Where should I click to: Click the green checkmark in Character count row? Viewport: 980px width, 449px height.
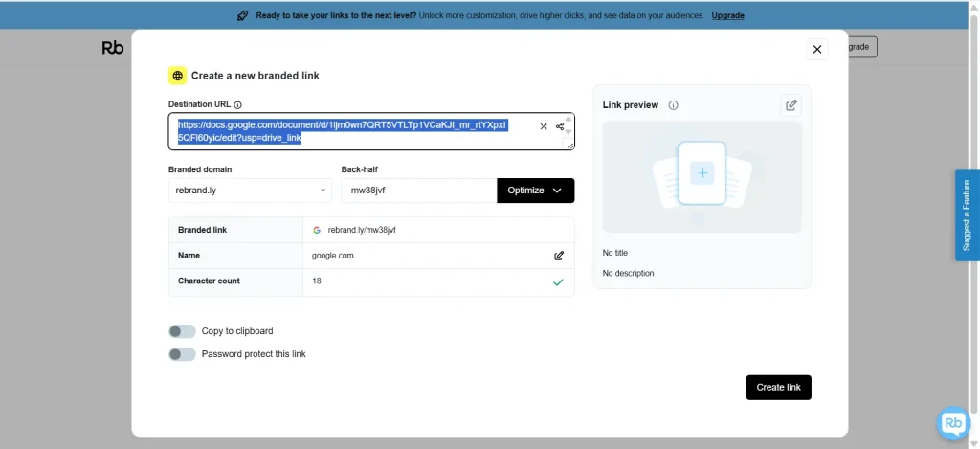558,282
